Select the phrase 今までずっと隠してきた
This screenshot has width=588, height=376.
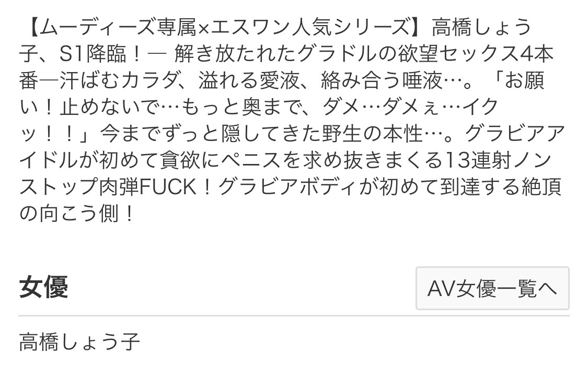(x=211, y=134)
